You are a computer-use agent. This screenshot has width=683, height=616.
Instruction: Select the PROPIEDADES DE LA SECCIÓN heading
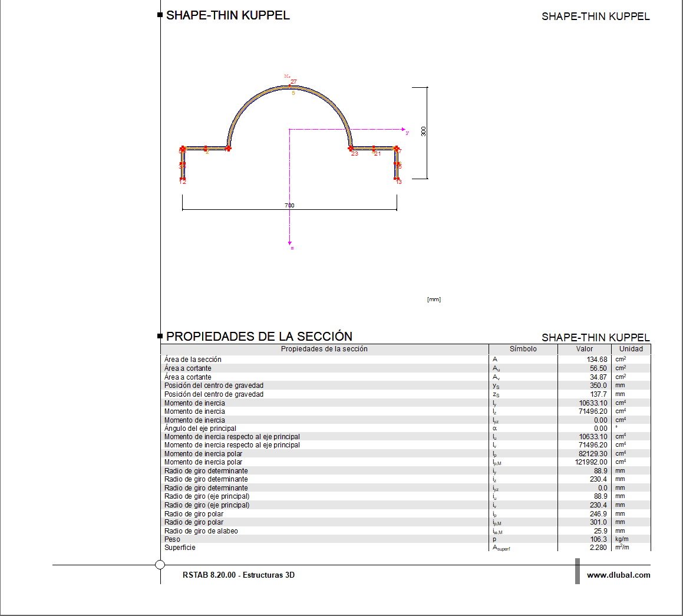pos(259,337)
